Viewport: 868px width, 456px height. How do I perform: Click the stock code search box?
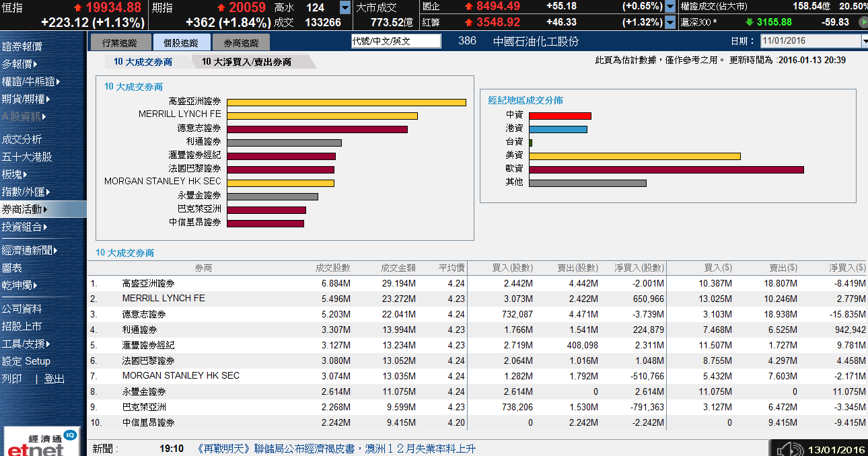click(396, 41)
